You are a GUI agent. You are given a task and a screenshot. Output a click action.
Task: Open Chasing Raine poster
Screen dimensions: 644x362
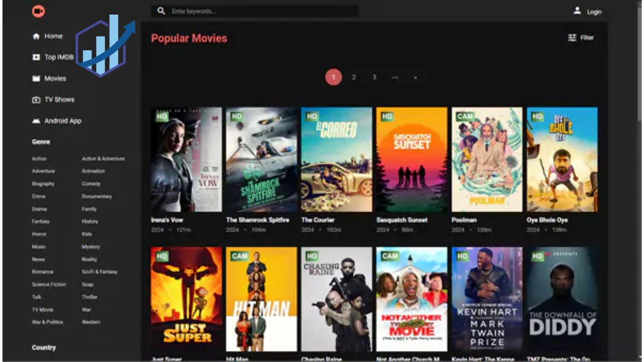(x=337, y=299)
